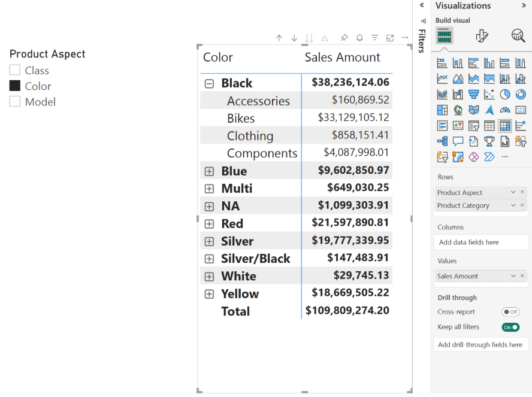Uncheck the Color option in slicer
This screenshot has width=532, height=397.
(x=15, y=86)
